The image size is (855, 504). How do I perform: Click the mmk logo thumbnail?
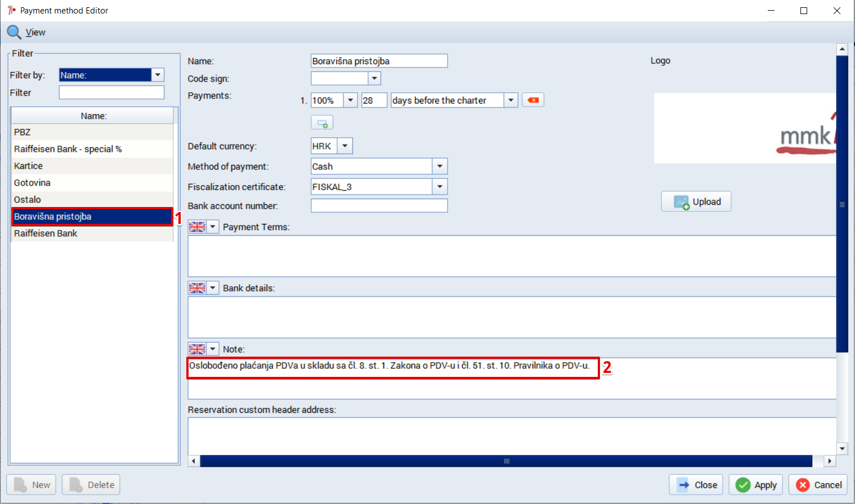745,128
